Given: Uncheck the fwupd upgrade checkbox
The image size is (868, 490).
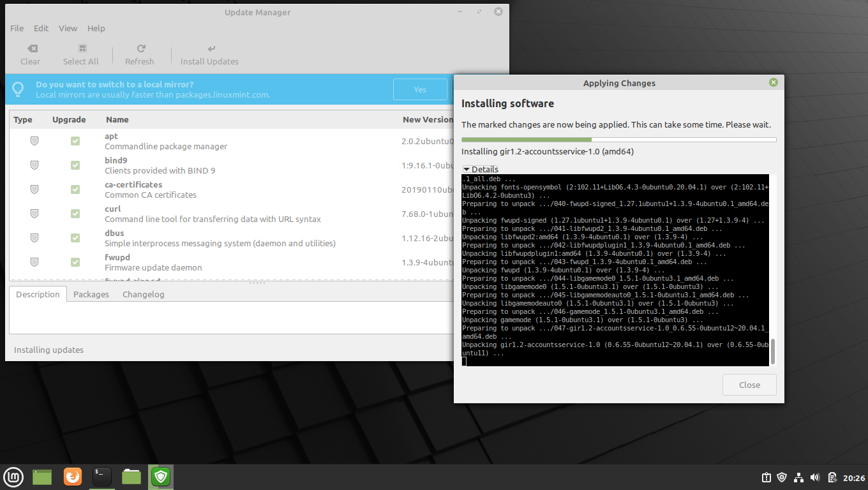Looking at the screenshot, I should pos(75,262).
